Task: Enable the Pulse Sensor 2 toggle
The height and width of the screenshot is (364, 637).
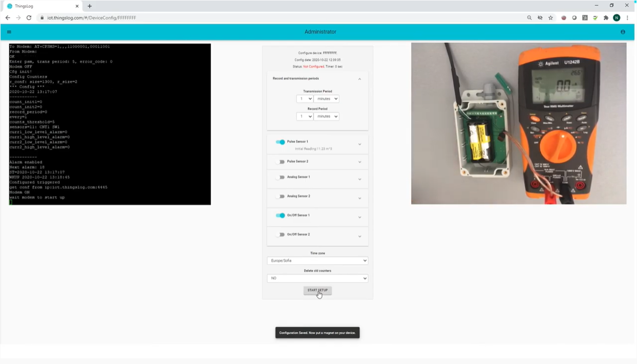Action: click(280, 162)
